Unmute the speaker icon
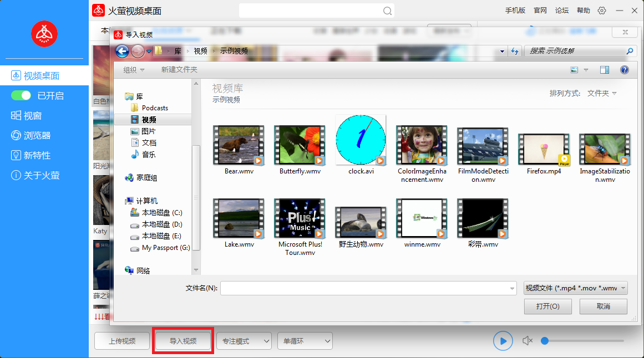 click(x=528, y=341)
